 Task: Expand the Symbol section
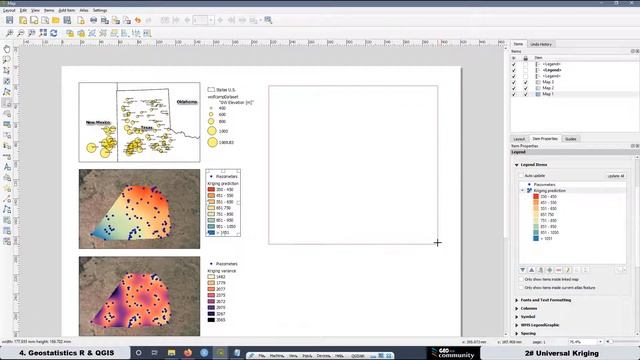pos(517,317)
